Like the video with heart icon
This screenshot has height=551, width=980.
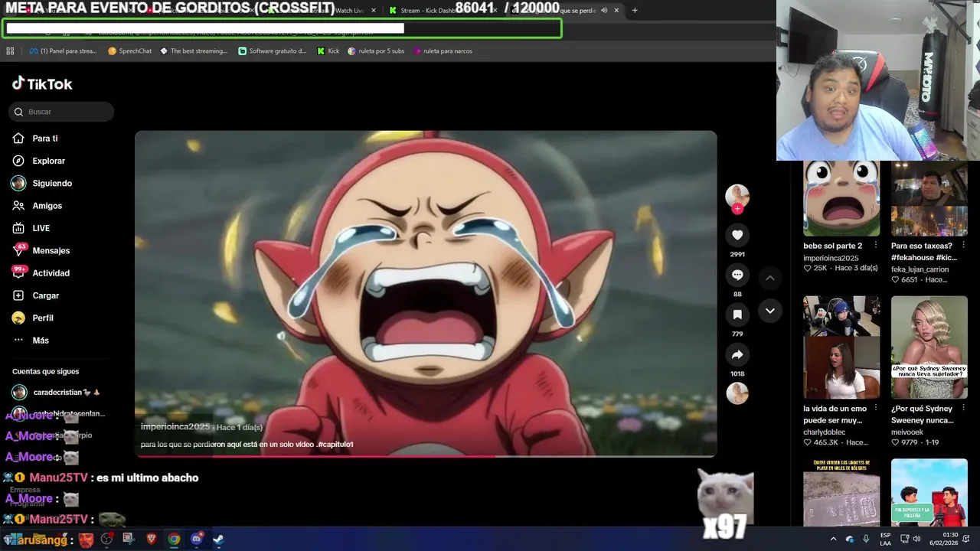click(737, 235)
